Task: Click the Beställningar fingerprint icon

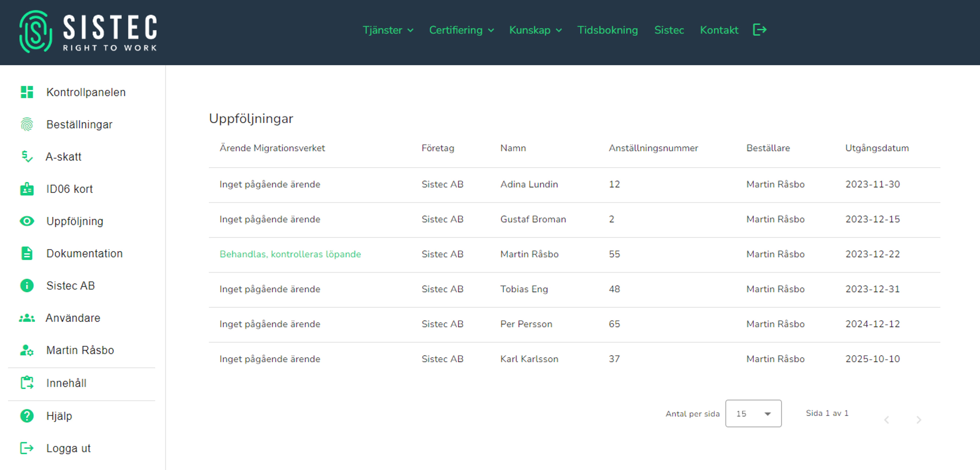Action: (27, 124)
